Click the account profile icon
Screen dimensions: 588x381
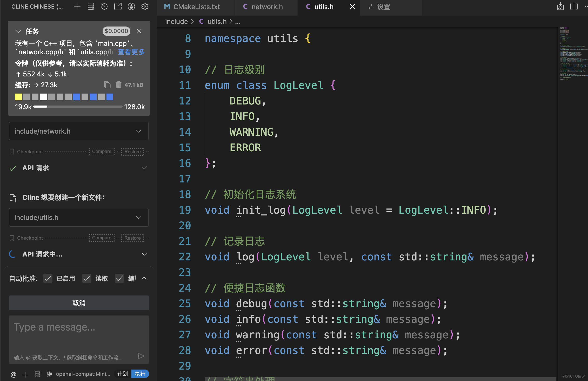coord(131,6)
